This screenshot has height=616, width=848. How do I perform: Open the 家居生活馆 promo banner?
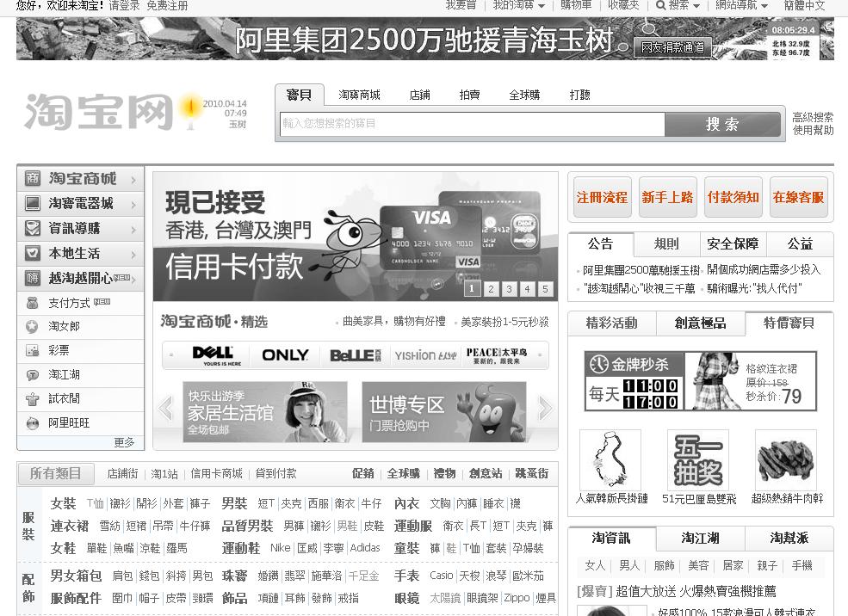pos(265,412)
